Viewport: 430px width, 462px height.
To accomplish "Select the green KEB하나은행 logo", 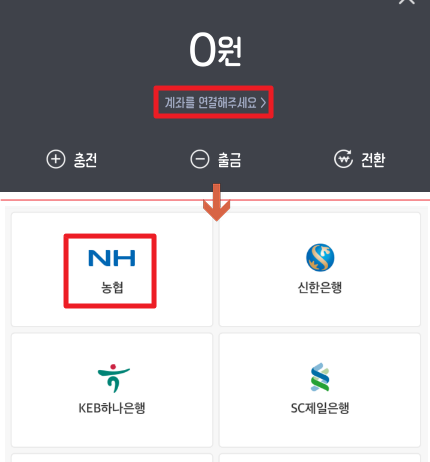I will pos(114,378).
